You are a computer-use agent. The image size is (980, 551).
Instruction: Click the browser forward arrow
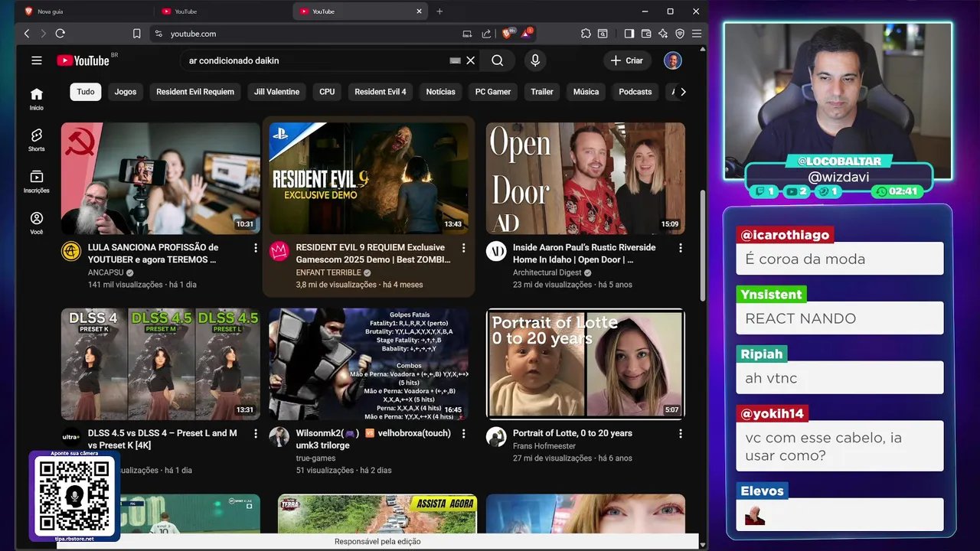click(43, 34)
